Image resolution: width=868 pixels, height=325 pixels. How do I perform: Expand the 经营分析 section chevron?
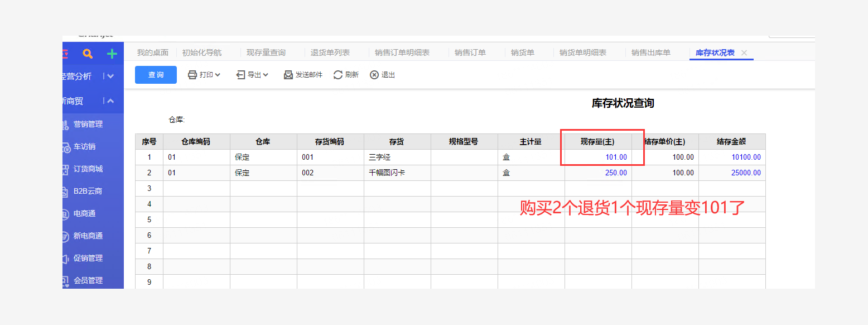coord(110,77)
